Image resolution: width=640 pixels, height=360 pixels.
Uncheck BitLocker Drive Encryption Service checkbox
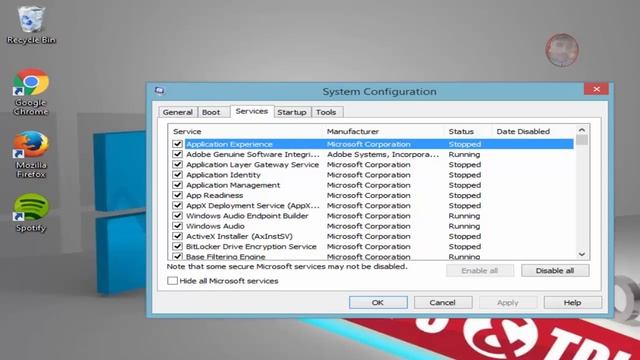click(177, 246)
